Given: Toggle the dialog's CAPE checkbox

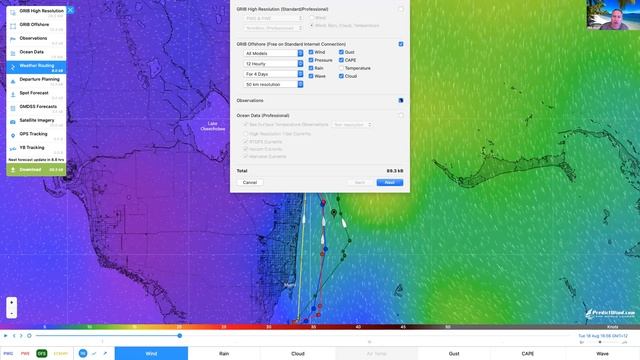Looking at the screenshot, I should (341, 60).
